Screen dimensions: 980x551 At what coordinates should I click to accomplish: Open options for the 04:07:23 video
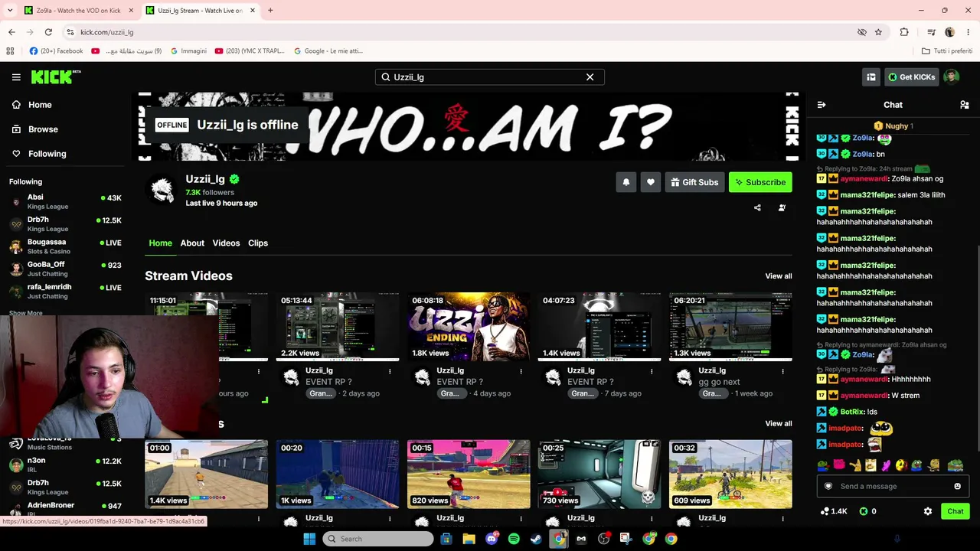[652, 372]
